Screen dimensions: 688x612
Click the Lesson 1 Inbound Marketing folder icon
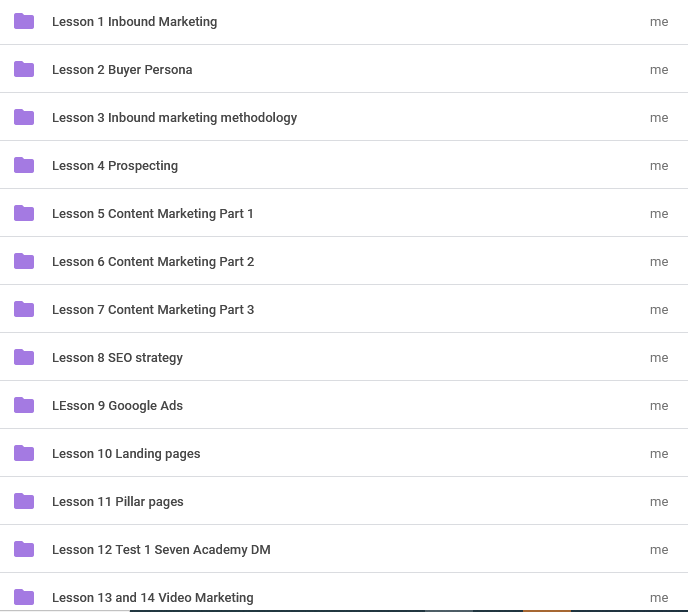[24, 21]
